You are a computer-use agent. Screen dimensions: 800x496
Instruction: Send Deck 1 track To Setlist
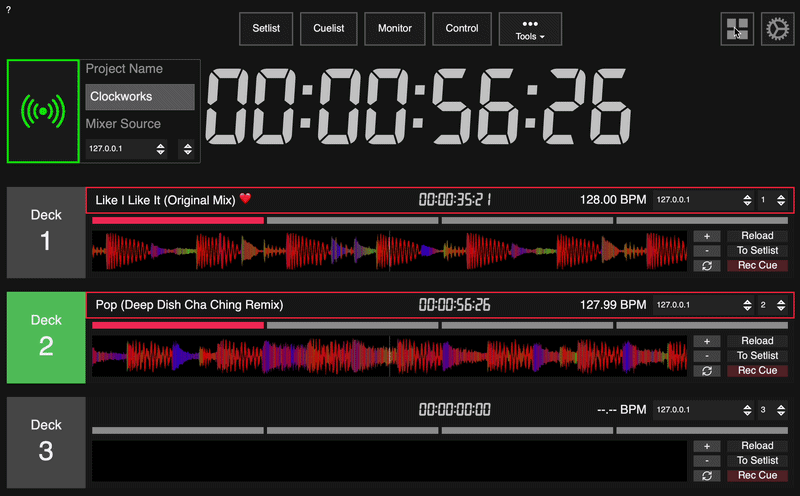(x=757, y=251)
